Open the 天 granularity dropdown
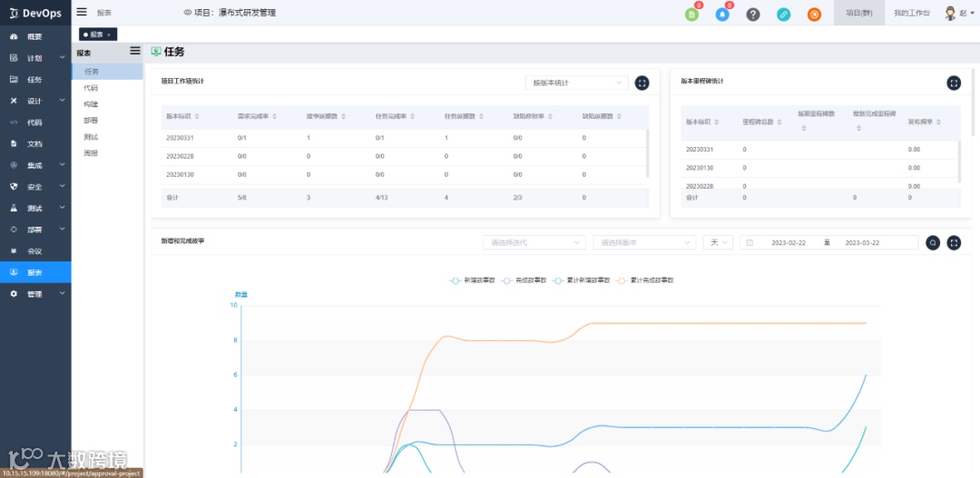The height and width of the screenshot is (478, 980). click(x=718, y=242)
